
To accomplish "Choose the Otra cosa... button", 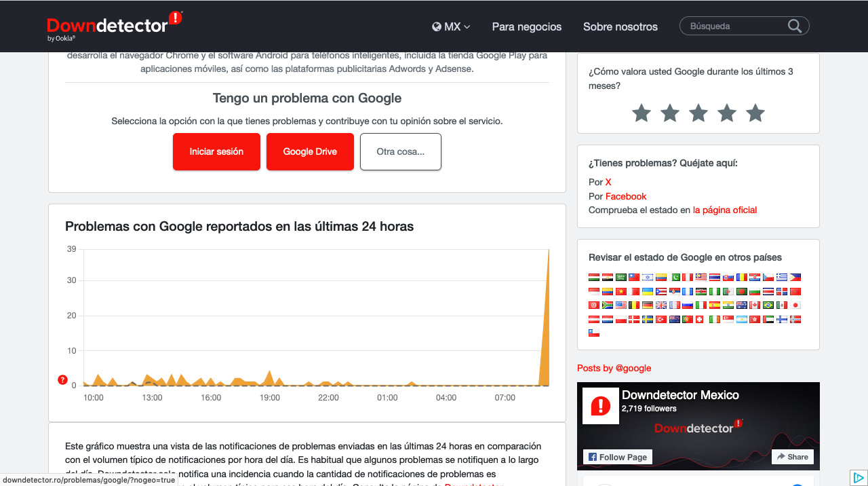I will 401,151.
